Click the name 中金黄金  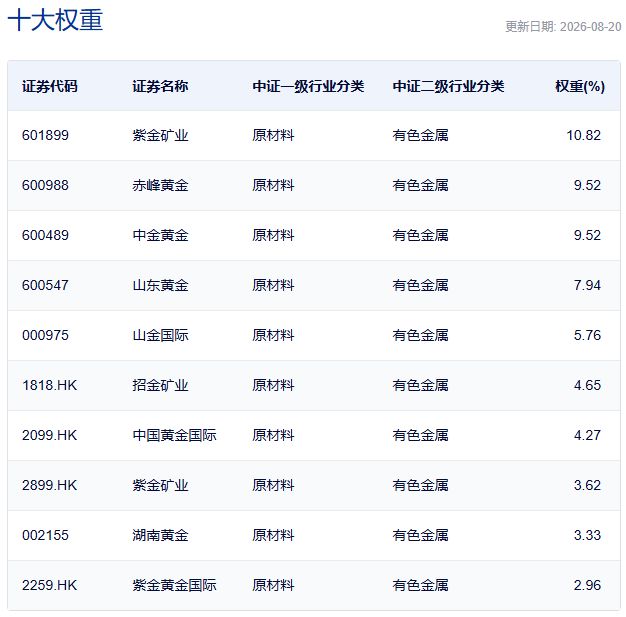[x=160, y=235]
